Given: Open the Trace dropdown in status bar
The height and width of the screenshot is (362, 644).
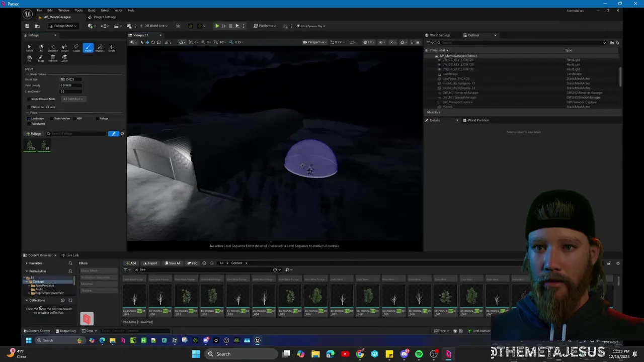Looking at the screenshot, I should pos(441,331).
